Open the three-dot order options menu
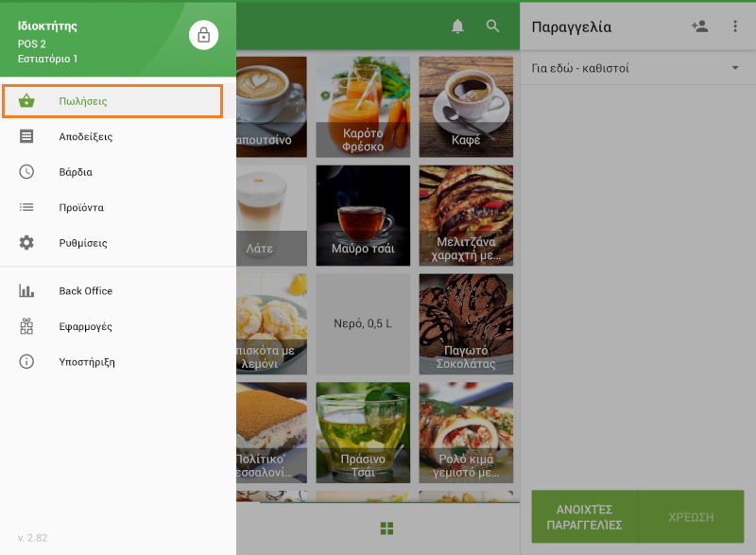This screenshot has width=756, height=555. [735, 26]
